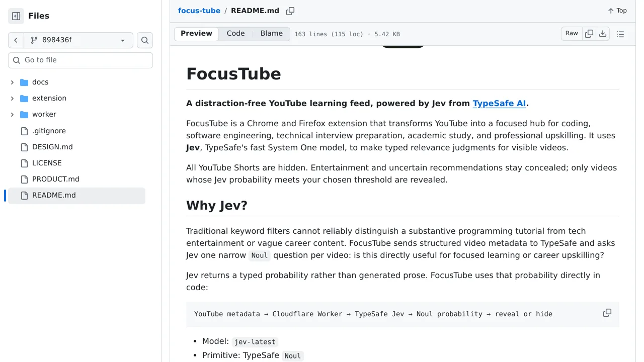Image resolution: width=644 pixels, height=362 pixels.
Task: Click the README.md file icon in tree
Action: point(24,195)
